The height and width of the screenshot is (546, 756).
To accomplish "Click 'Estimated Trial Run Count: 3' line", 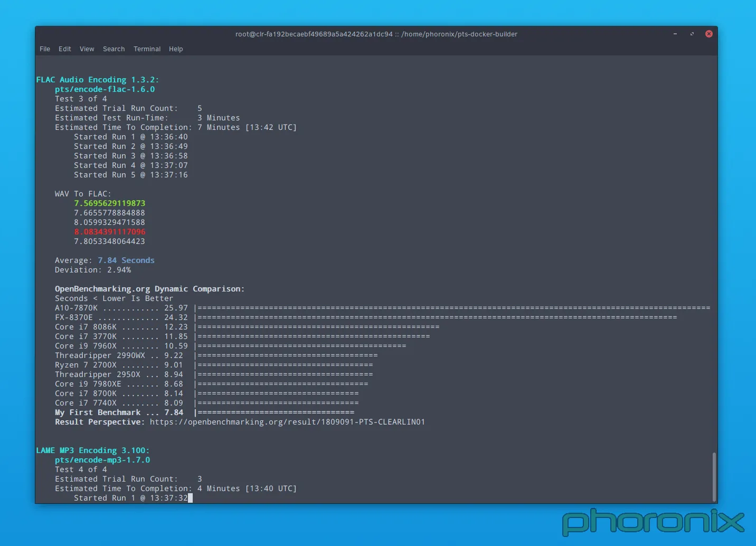I will (128, 479).
